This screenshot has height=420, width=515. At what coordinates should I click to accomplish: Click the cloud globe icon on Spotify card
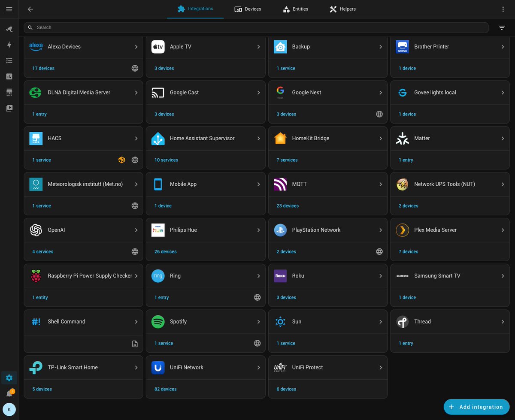click(257, 343)
